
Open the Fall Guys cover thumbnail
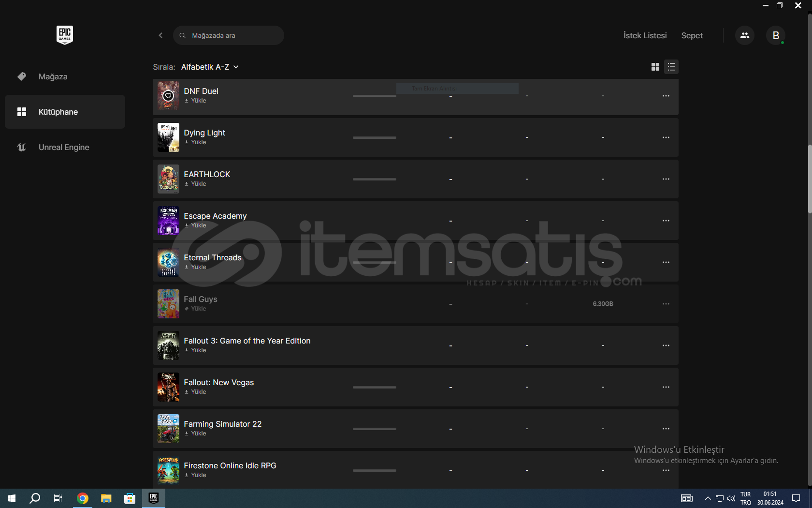point(168,304)
